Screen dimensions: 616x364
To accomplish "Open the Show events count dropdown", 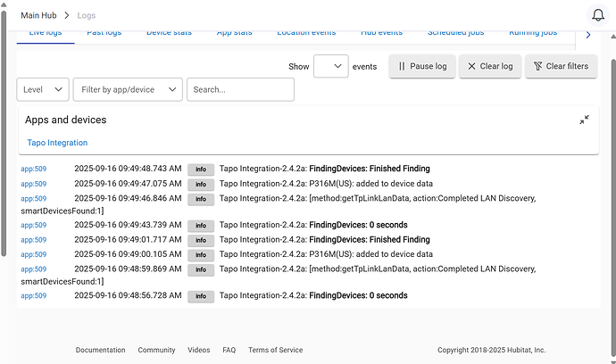I will (331, 66).
